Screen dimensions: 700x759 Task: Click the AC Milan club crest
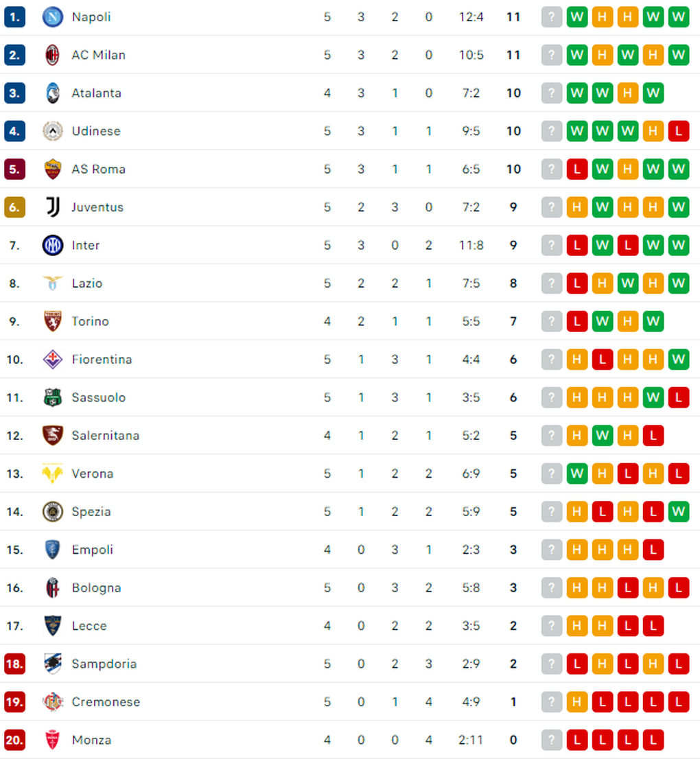(52, 55)
